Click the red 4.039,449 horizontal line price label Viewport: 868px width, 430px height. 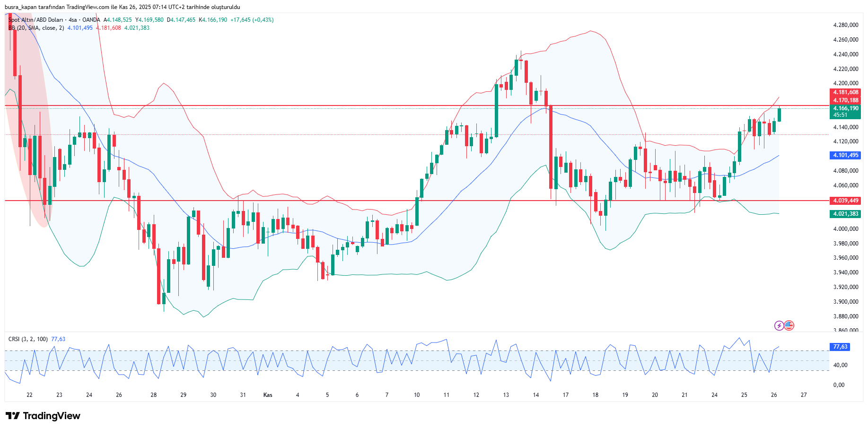click(845, 201)
